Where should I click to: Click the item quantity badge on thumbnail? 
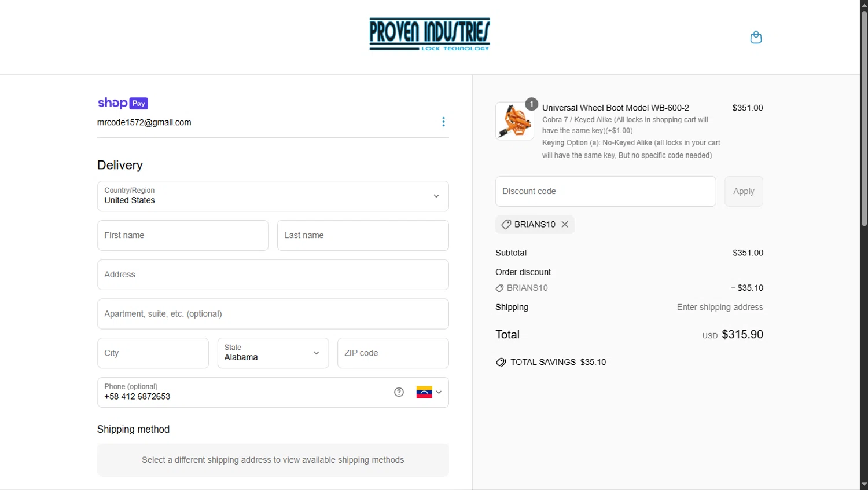pyautogui.click(x=531, y=104)
